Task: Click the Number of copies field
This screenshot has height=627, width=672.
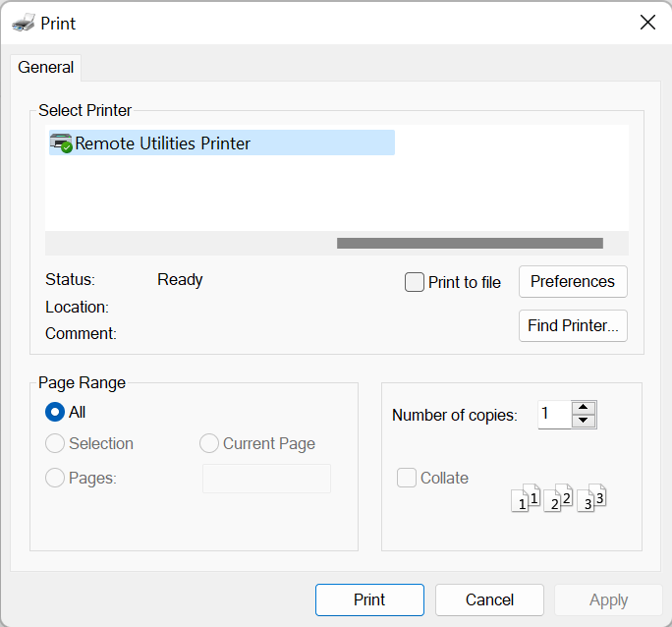Action: 553,415
